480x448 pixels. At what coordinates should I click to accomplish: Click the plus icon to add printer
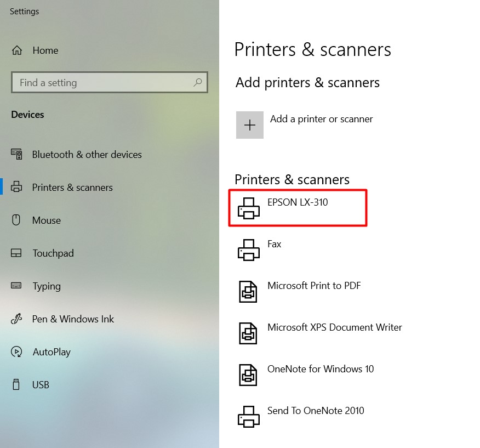click(x=250, y=125)
